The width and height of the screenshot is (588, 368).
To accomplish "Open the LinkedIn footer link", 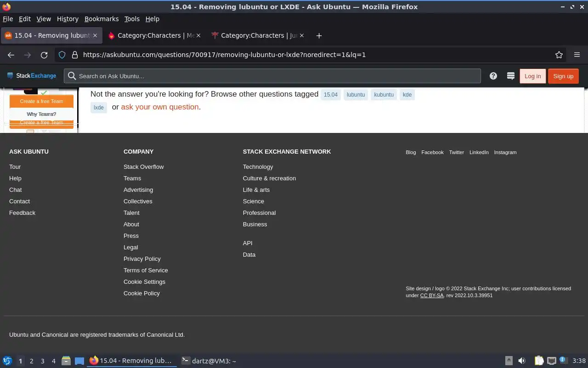I will click(479, 152).
